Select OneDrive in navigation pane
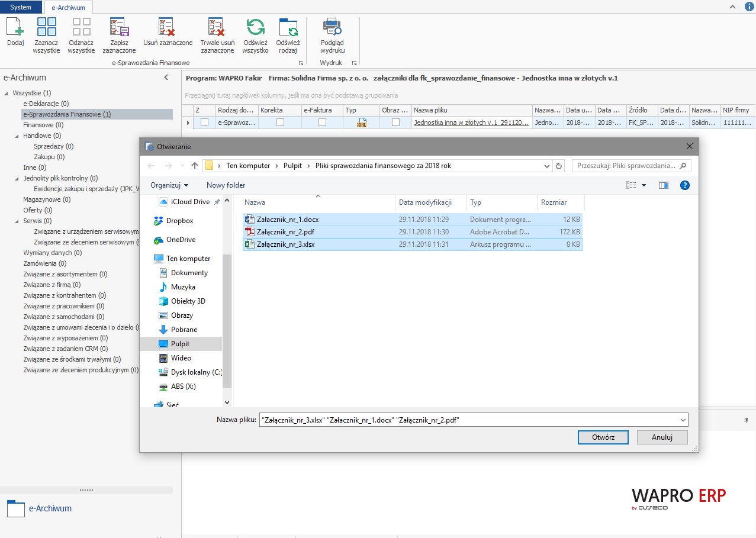This screenshot has height=538, width=756. tap(175, 240)
